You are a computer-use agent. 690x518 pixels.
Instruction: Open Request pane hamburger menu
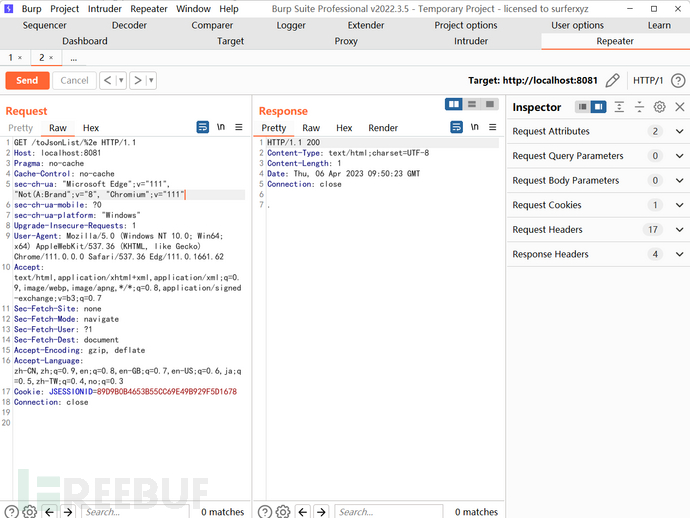(239, 127)
